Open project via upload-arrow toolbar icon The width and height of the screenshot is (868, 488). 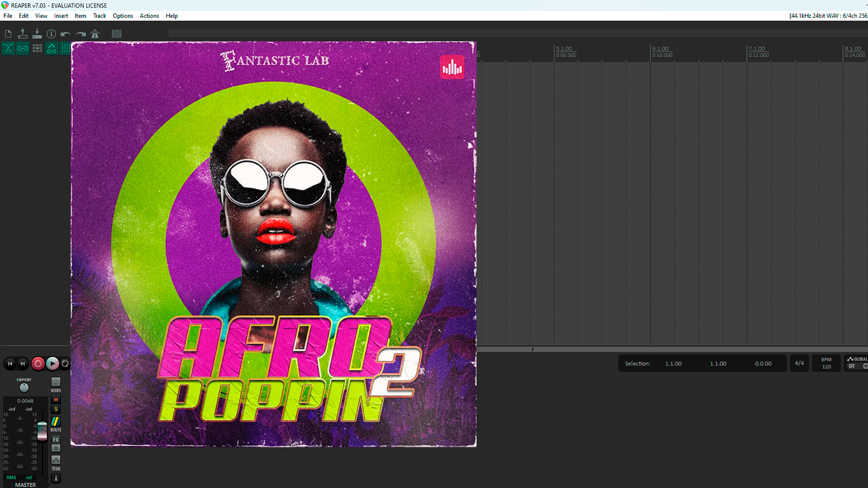[x=23, y=34]
